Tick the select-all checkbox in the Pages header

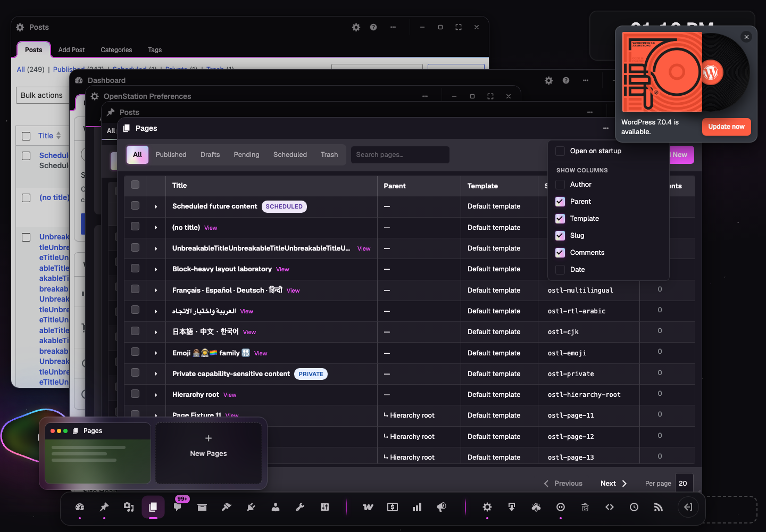135,185
